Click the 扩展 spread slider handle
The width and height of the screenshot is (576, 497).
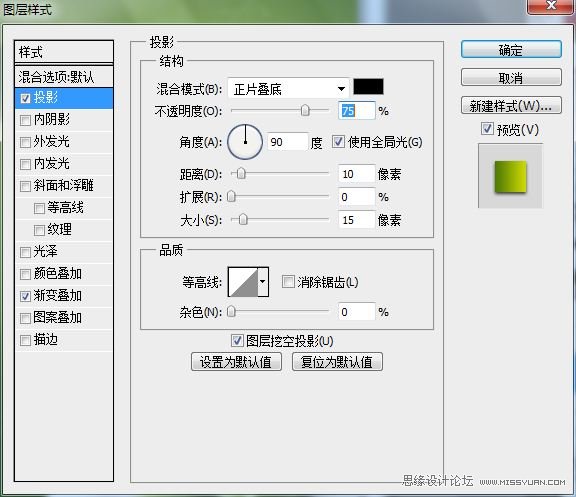(x=231, y=197)
